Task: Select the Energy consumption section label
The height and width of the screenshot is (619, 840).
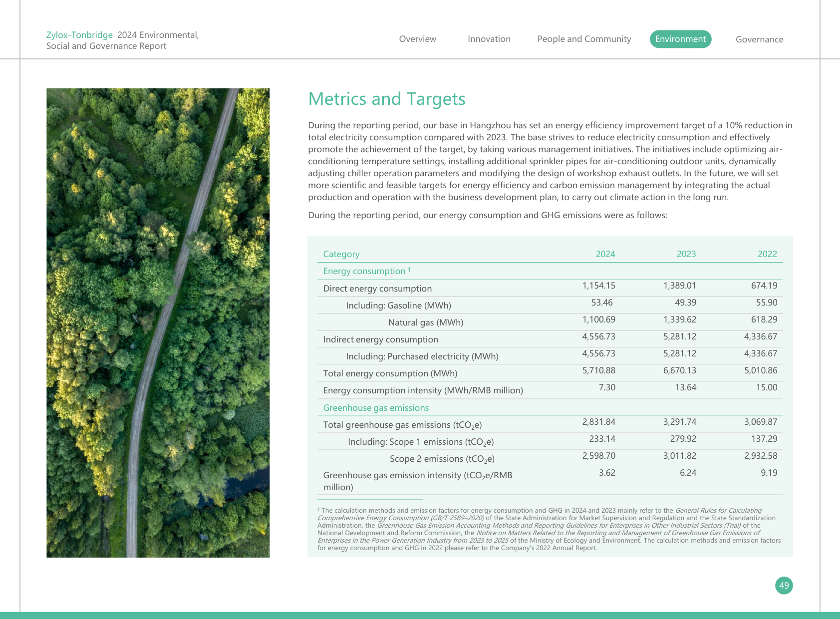Action: [366, 271]
